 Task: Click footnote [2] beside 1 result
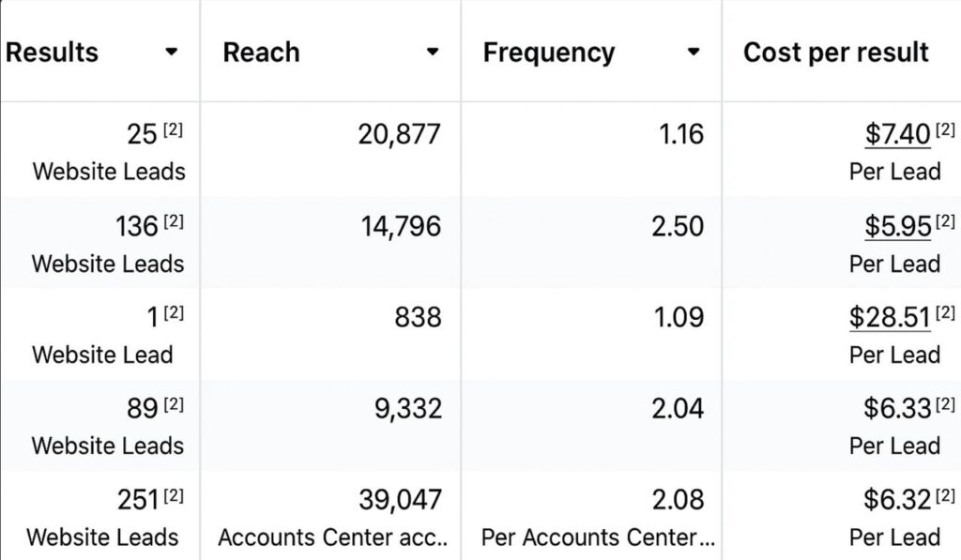pyautogui.click(x=175, y=312)
